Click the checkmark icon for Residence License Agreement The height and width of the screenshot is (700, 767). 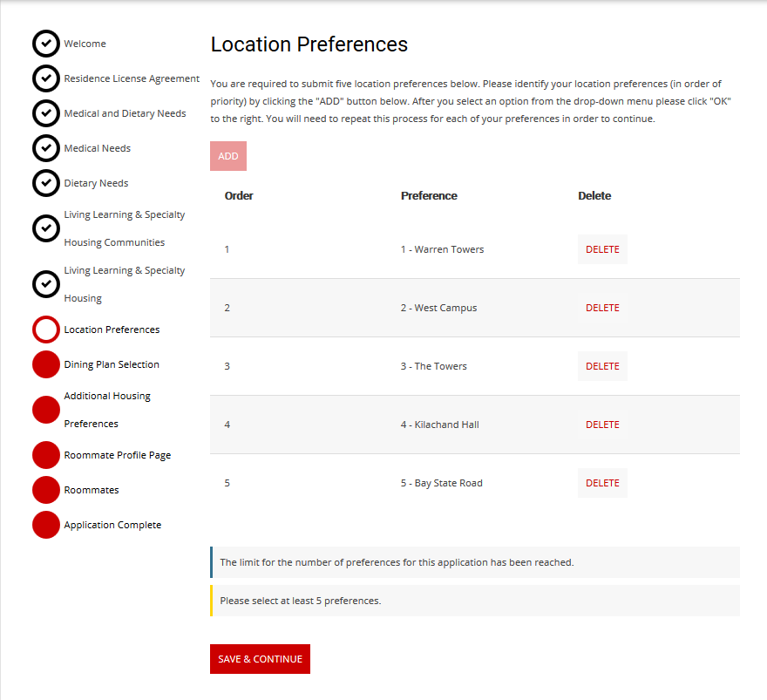[x=46, y=78]
